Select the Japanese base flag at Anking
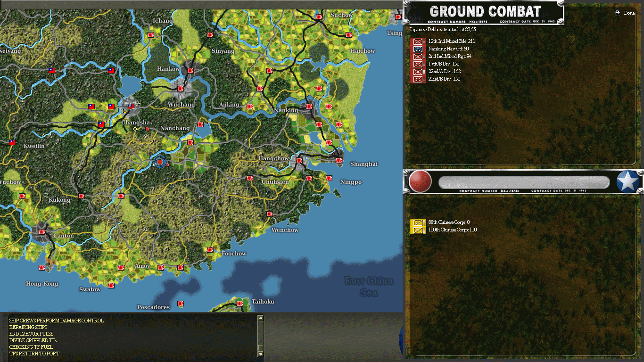644x362 pixels. (250, 107)
